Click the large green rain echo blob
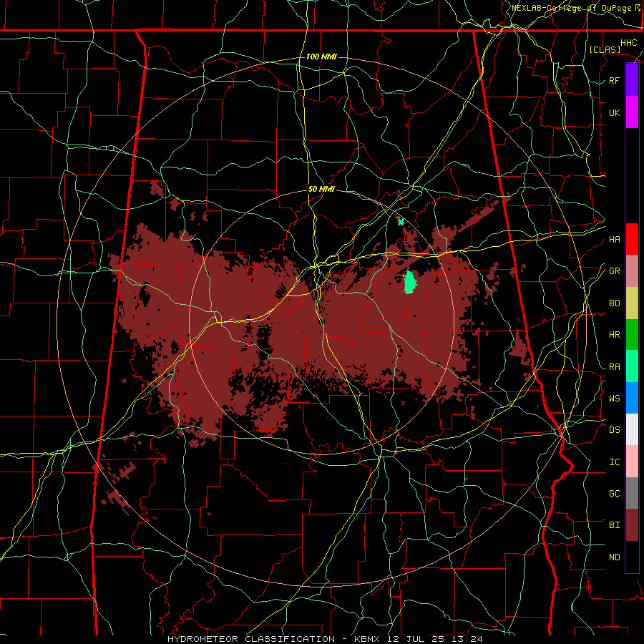Viewport: 644px width, 644px height. coord(410,283)
